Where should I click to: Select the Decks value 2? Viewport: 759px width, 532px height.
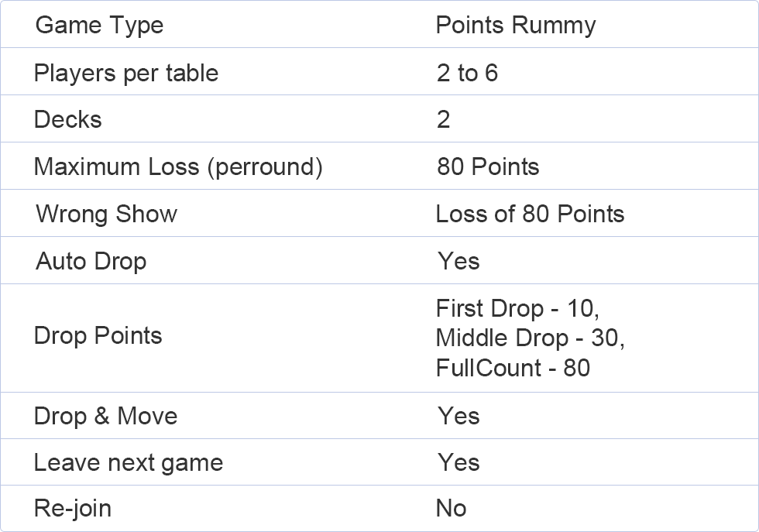(443, 119)
